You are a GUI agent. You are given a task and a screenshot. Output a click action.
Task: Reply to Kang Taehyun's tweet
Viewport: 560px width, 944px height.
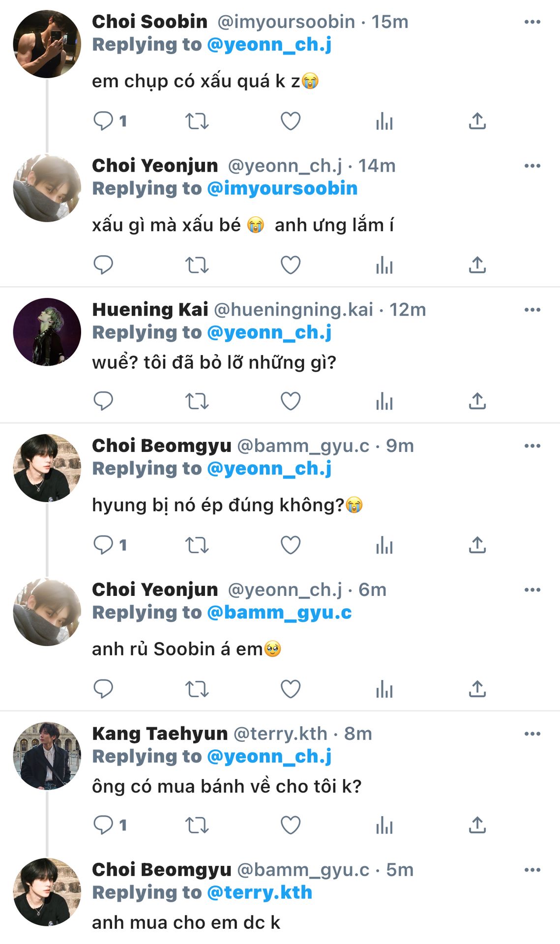(103, 825)
